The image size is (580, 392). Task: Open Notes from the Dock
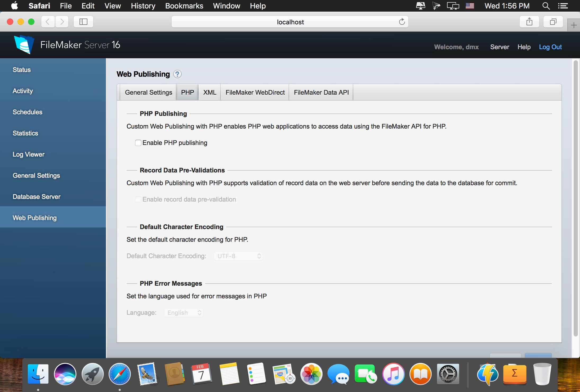[229, 374]
